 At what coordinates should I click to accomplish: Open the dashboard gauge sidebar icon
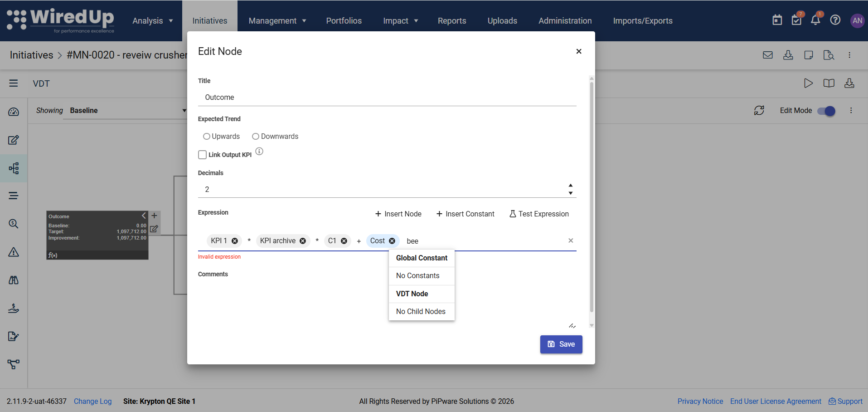(x=14, y=112)
